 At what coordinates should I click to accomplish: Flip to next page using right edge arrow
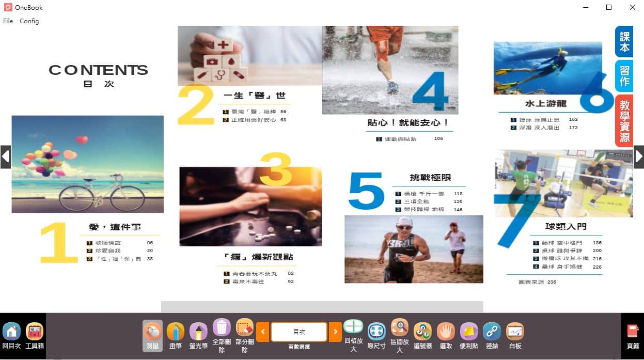[639, 156]
